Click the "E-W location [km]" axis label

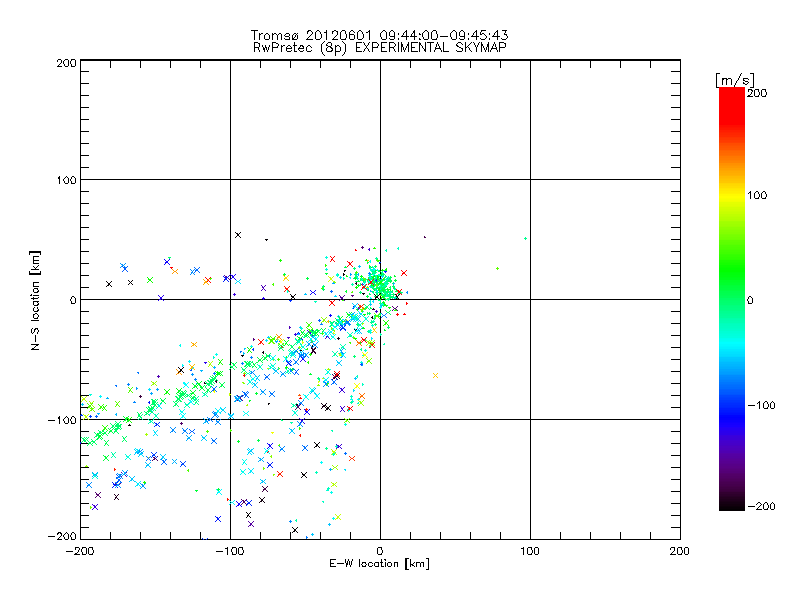tap(379, 564)
